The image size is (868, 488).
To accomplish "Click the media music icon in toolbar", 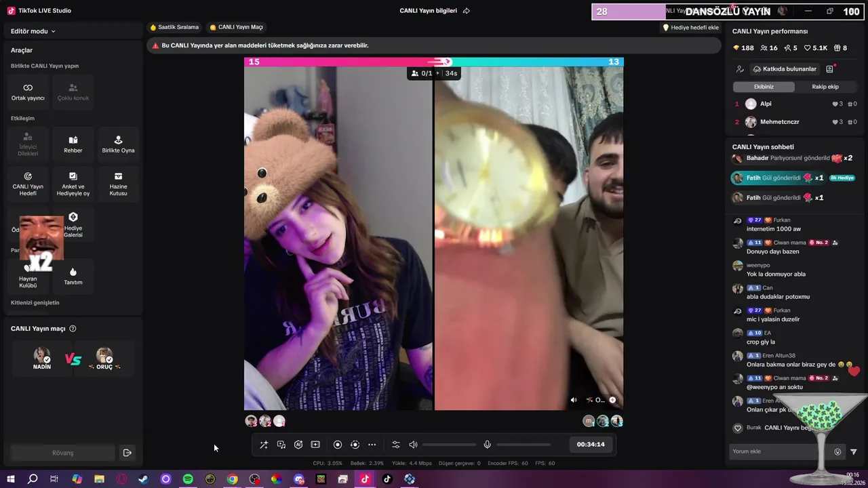I will [x=281, y=445].
